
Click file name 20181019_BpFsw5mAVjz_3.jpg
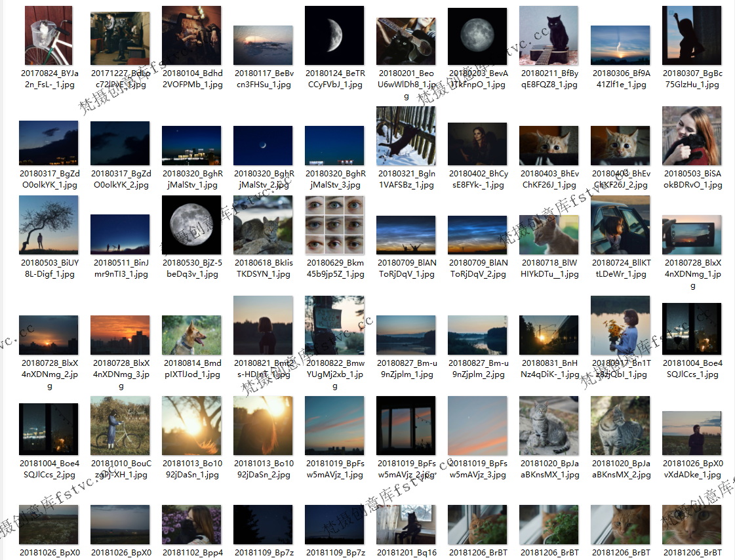[478, 469]
